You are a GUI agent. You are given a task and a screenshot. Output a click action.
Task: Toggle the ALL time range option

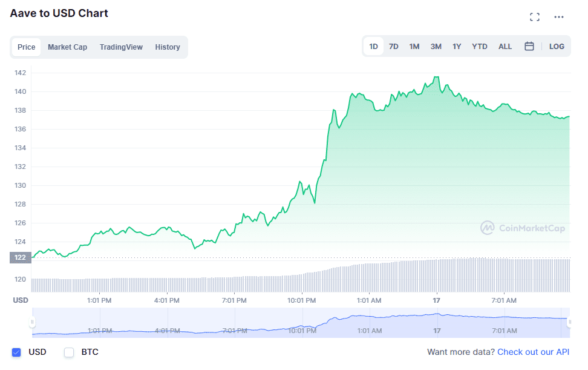[505, 46]
